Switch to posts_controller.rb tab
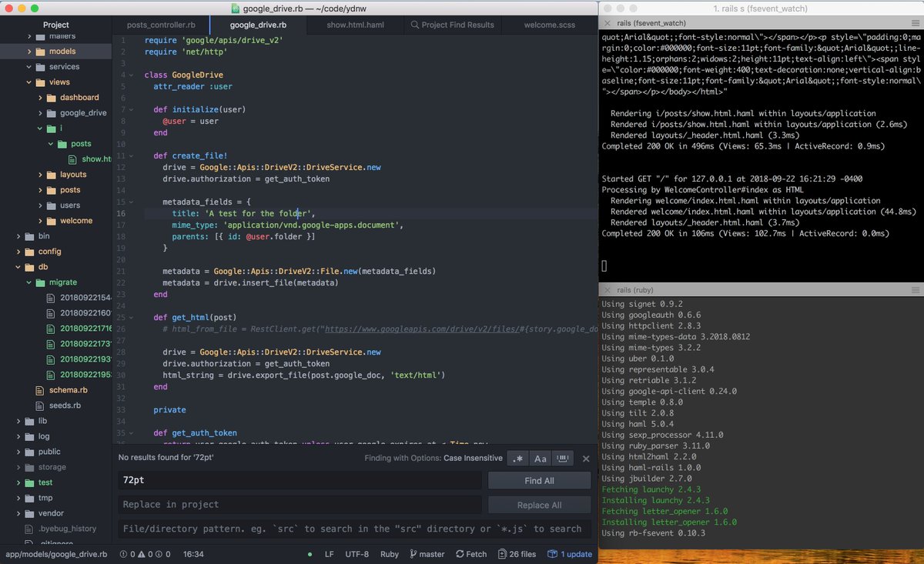The height and width of the screenshot is (564, 924). tap(161, 25)
